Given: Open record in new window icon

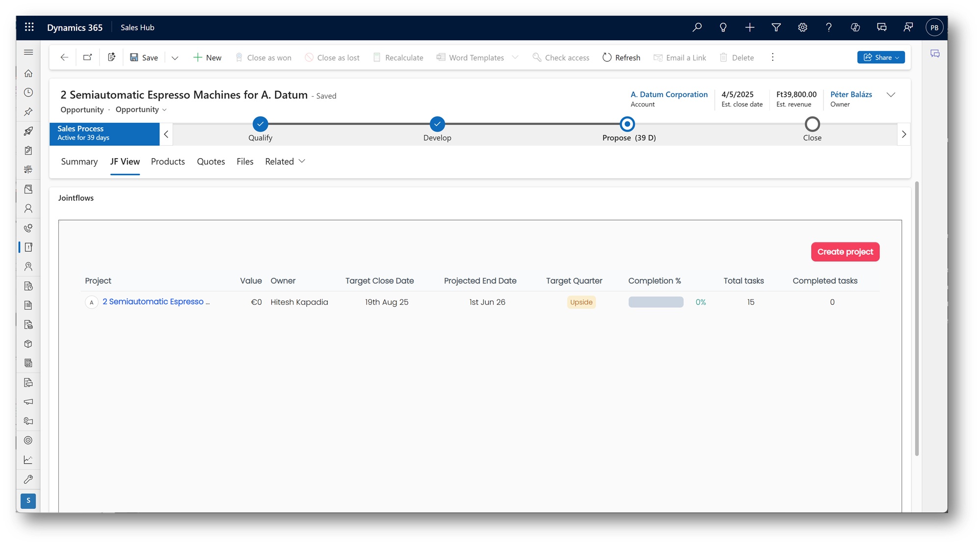Looking at the screenshot, I should pos(87,57).
